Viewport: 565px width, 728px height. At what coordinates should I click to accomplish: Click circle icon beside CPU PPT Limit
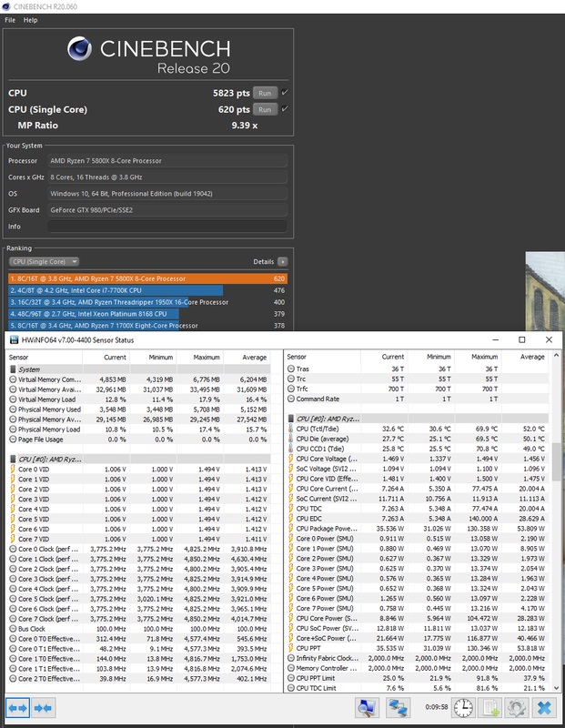tap(291, 678)
